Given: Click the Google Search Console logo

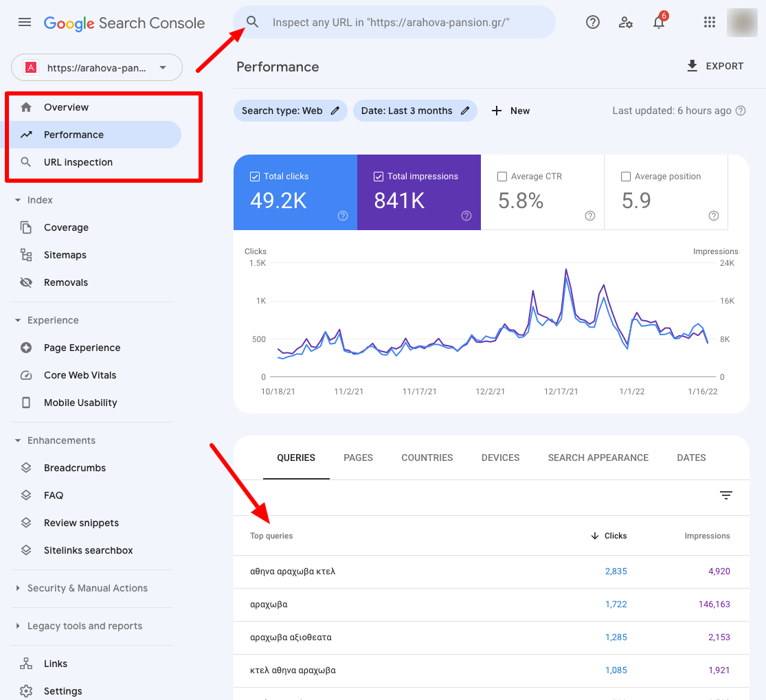Looking at the screenshot, I should coord(124,23).
